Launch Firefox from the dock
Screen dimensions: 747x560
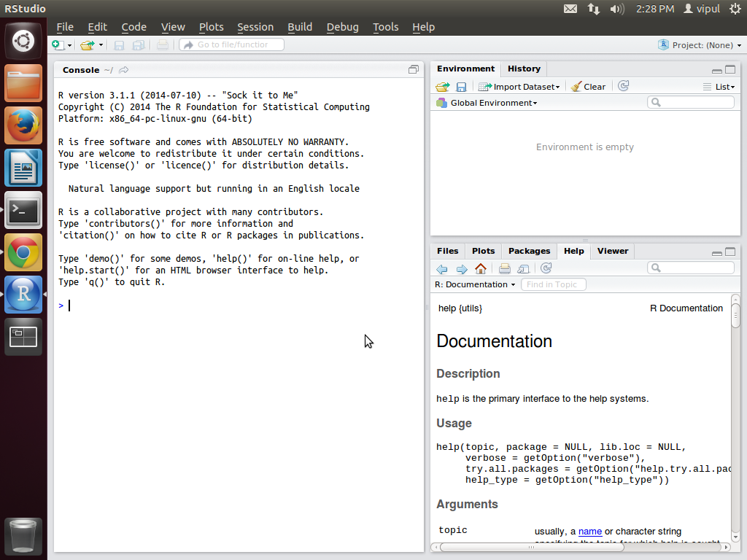(23, 125)
